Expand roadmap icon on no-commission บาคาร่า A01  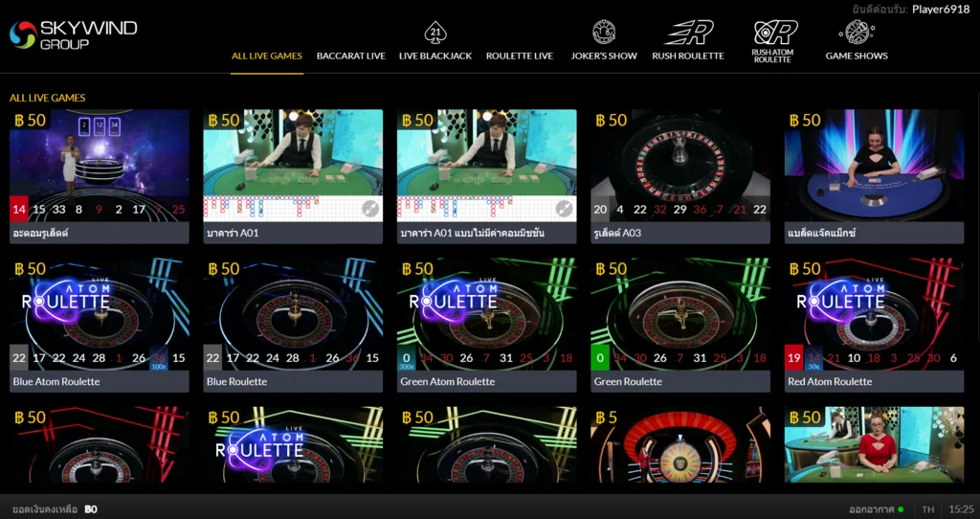click(x=564, y=209)
